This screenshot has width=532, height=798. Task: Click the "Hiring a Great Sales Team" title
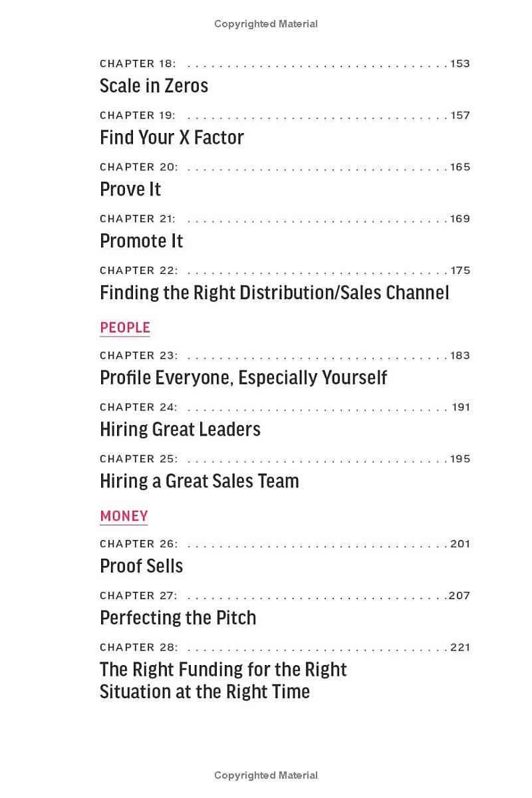pyautogui.click(x=199, y=481)
